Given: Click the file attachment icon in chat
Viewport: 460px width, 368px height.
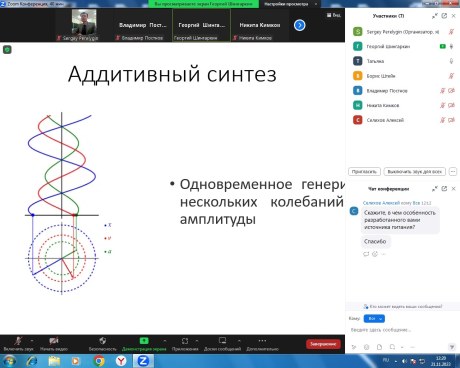Looking at the screenshot, I should click(x=379, y=347).
